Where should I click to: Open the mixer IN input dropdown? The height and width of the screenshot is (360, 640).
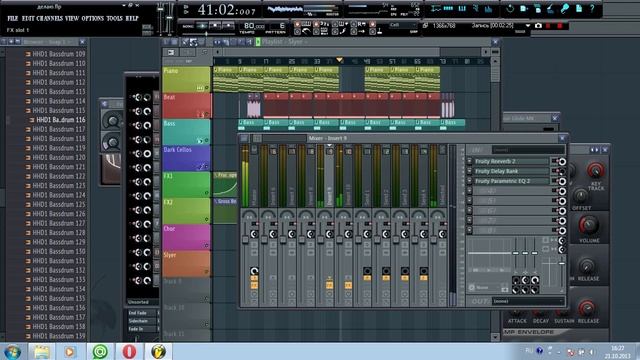[x=528, y=150]
